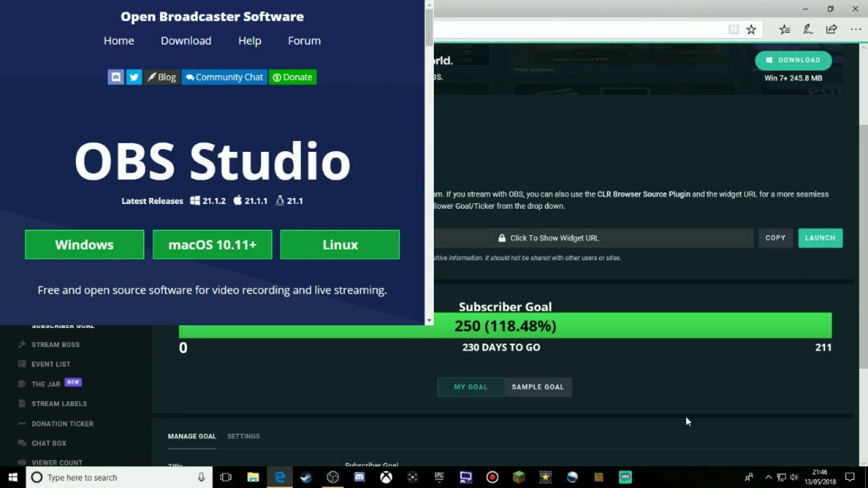Open the Windows Start menu
The height and width of the screenshot is (488, 868).
[x=13, y=477]
